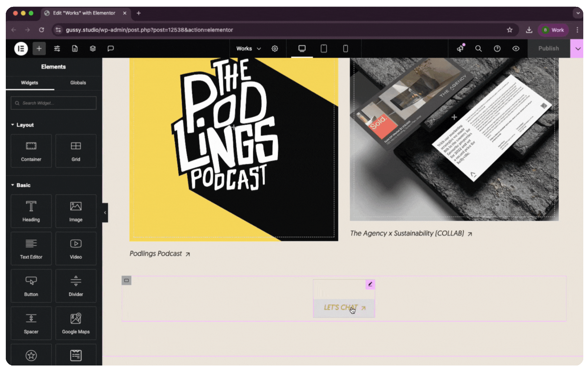This screenshot has height=392, width=588.
Task: Open the Finder search icon
Action: (x=478, y=49)
